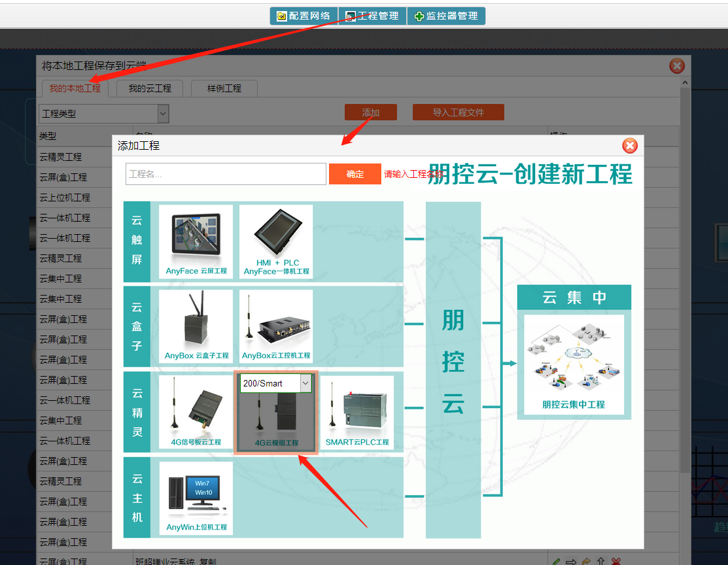728x565 pixels.
Task: Switch to the 我的云工程 tab
Action: pyautogui.click(x=149, y=88)
